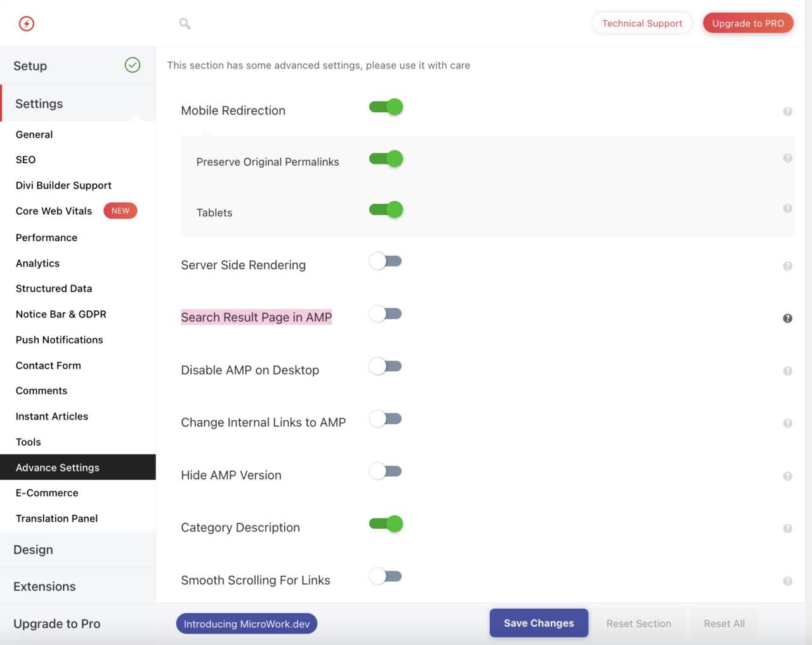This screenshot has width=812, height=645.
Task: Click help icon next to Hide AMP Version
Action: [x=787, y=476]
